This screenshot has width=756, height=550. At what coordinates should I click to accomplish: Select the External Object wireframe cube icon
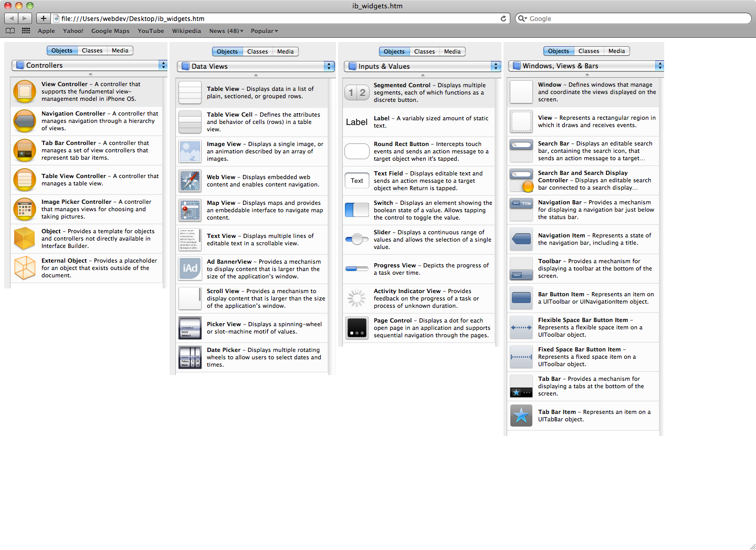(x=25, y=268)
